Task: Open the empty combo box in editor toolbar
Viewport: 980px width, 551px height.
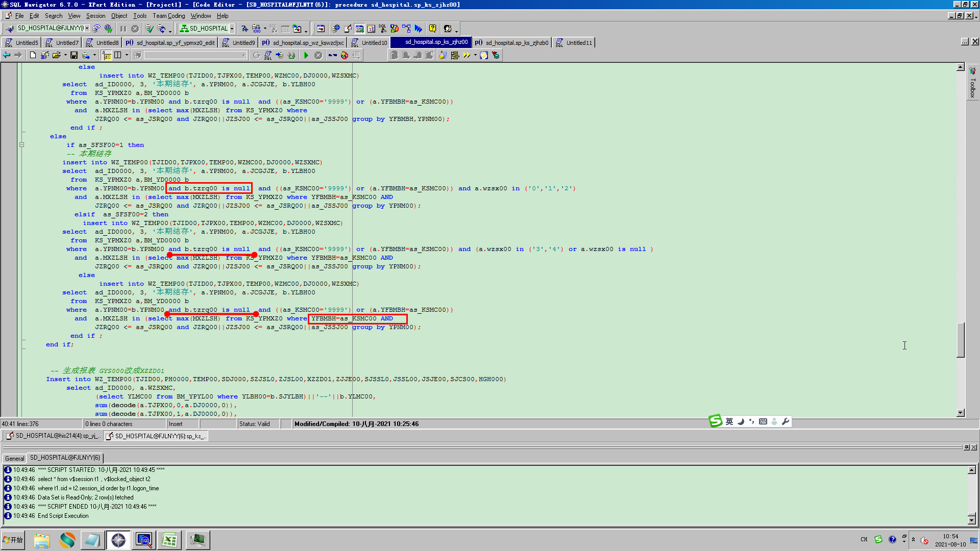Action: pyautogui.click(x=243, y=55)
